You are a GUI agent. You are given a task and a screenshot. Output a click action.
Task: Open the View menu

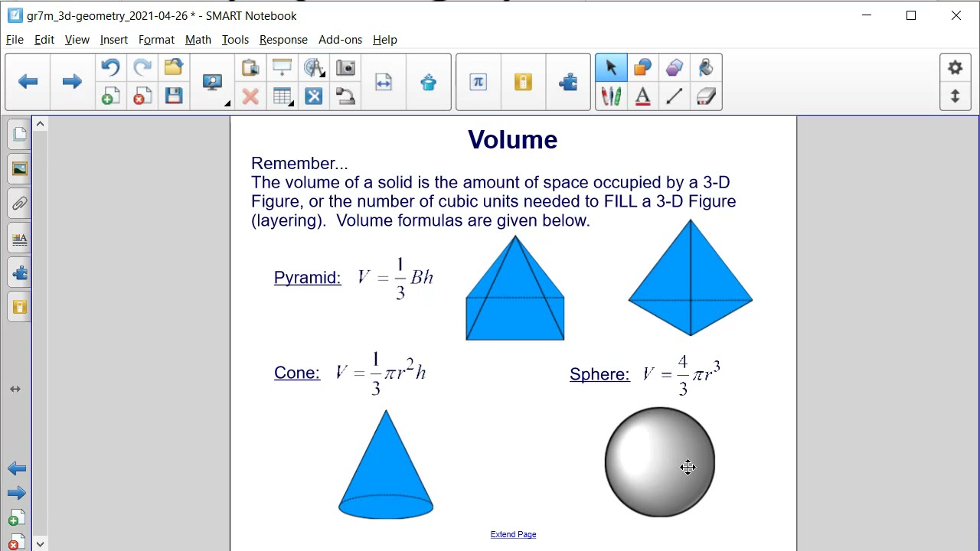click(x=77, y=40)
